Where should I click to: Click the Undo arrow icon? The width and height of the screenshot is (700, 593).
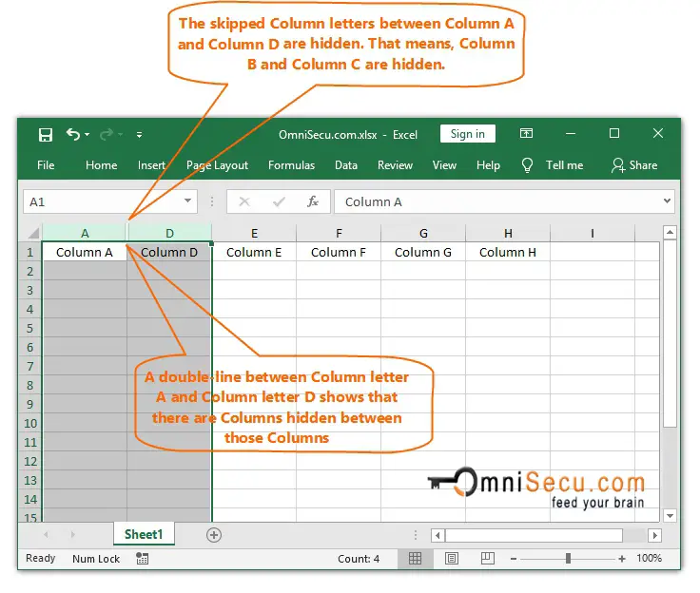click(x=73, y=134)
